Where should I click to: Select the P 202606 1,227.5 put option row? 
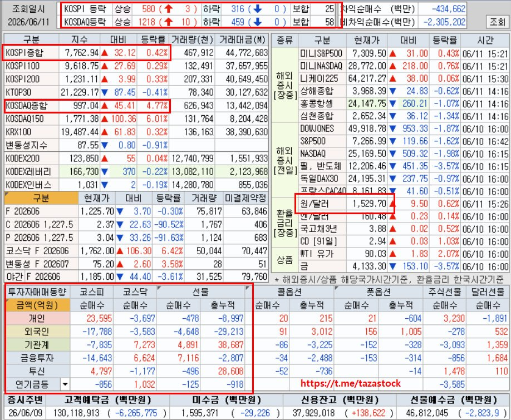(x=136, y=238)
